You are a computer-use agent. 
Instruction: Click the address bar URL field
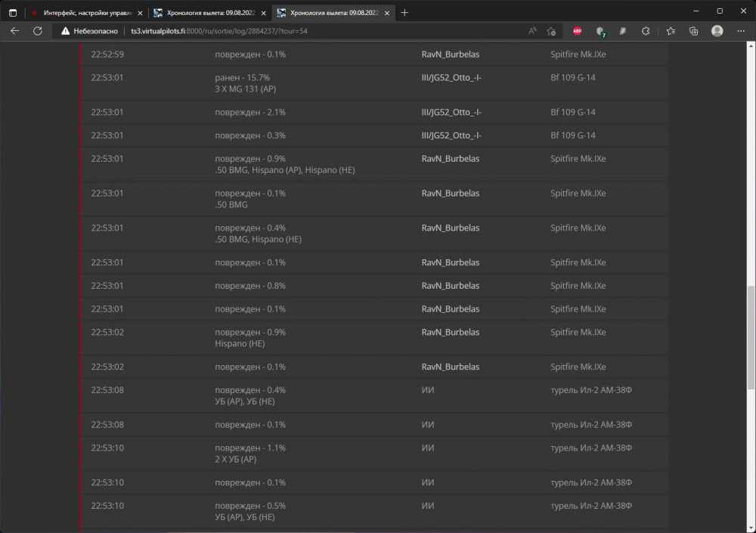click(302, 31)
